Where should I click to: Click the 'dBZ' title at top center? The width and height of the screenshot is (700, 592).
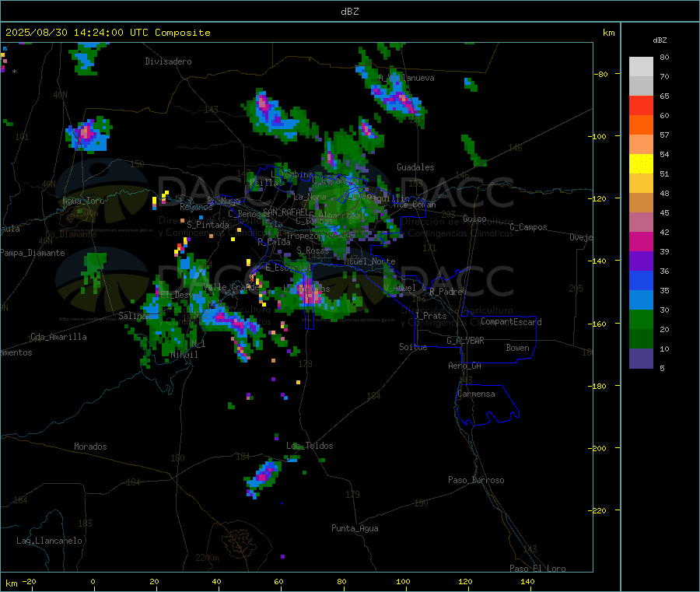coord(349,12)
